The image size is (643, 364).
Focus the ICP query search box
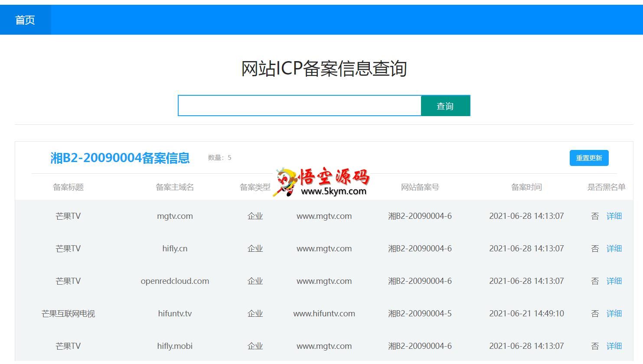[300, 106]
